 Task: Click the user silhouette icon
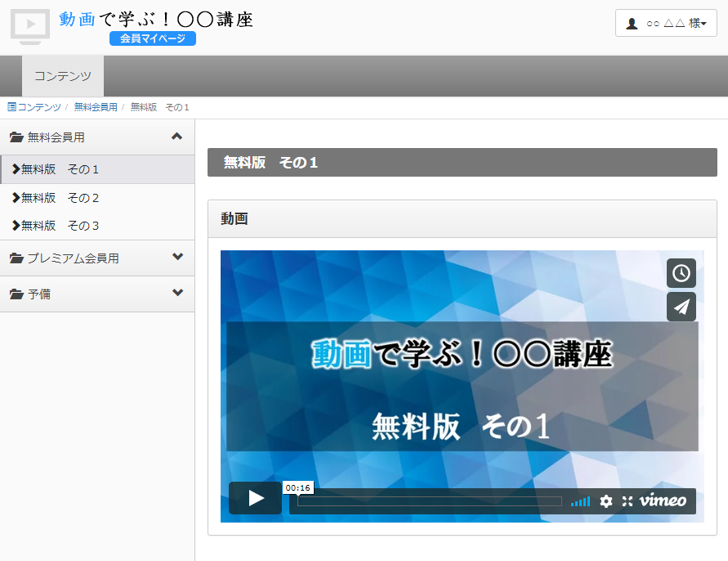632,23
